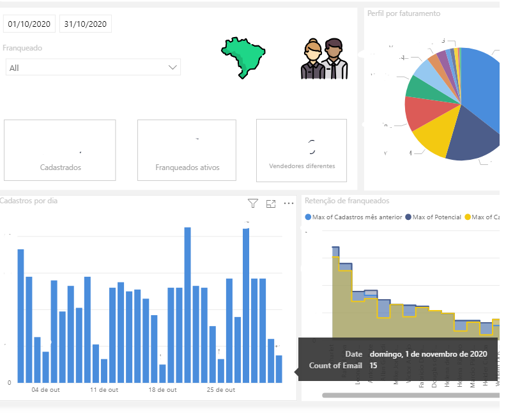
Task: Select the Vendedores diferentes card
Action: coord(302,150)
